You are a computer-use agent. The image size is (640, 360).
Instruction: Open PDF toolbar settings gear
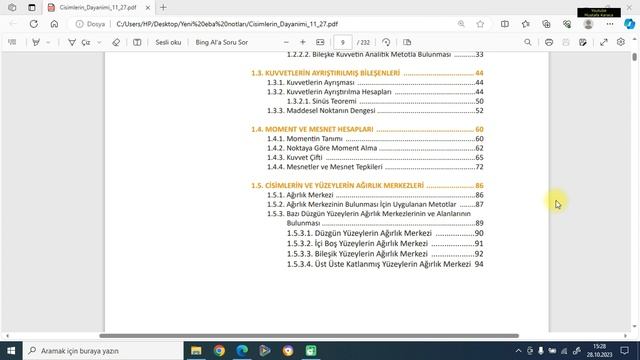click(x=621, y=42)
